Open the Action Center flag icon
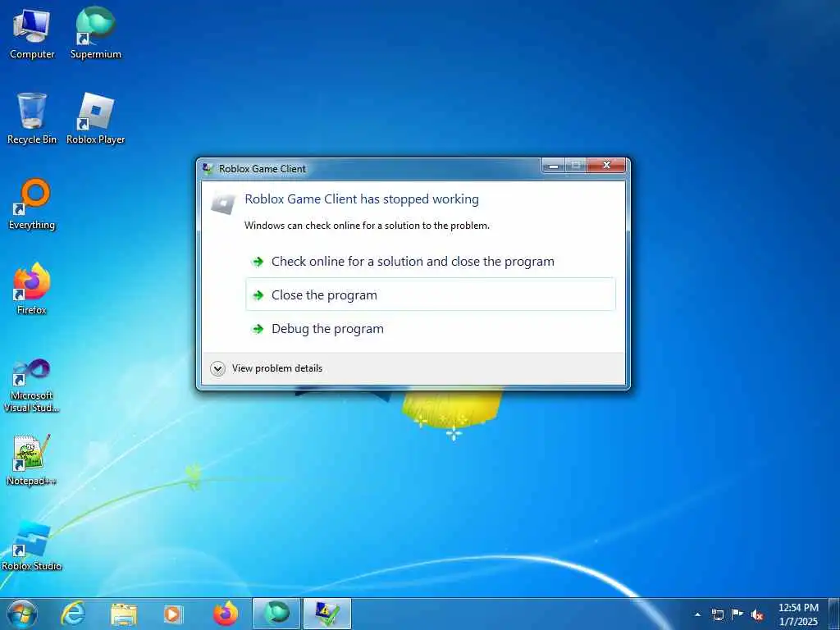Image resolution: width=840 pixels, height=630 pixels. 737,614
